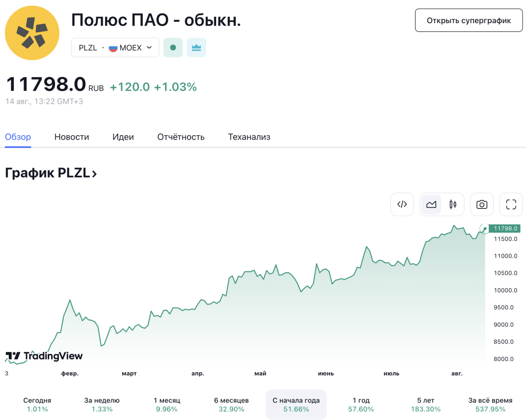Screen dimensions: 526x420
Task: Click the Polyus yellow company logo
Action: tap(32, 33)
